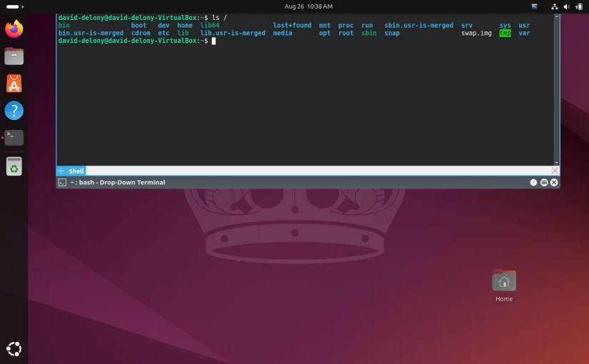Click the green-highlighted "tmp" entry

[x=505, y=33]
